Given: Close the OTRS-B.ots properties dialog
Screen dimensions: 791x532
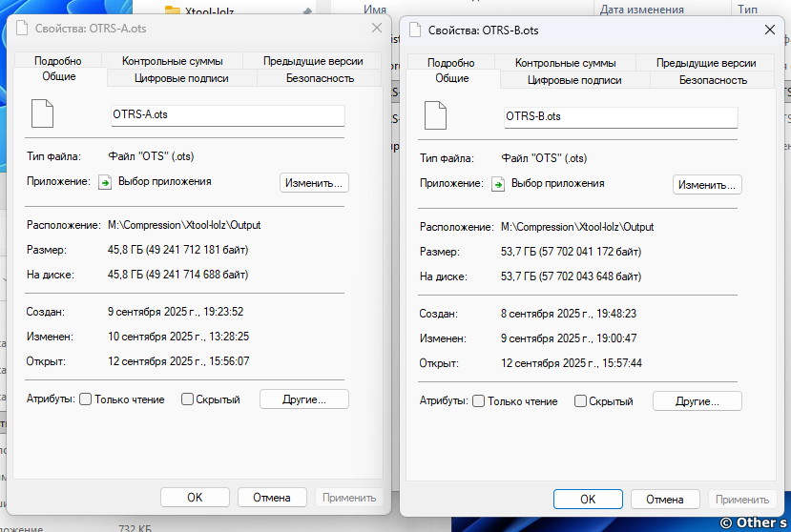Looking at the screenshot, I should click(x=769, y=31).
